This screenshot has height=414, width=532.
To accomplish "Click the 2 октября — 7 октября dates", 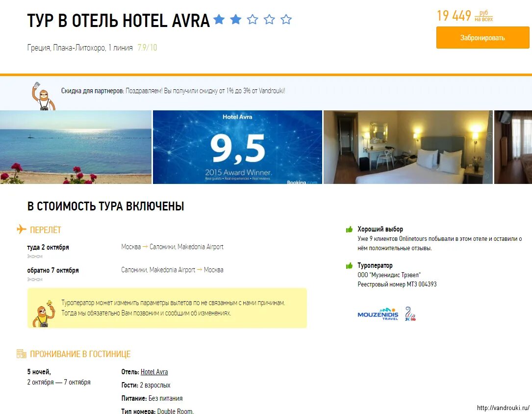I will coord(59,382).
